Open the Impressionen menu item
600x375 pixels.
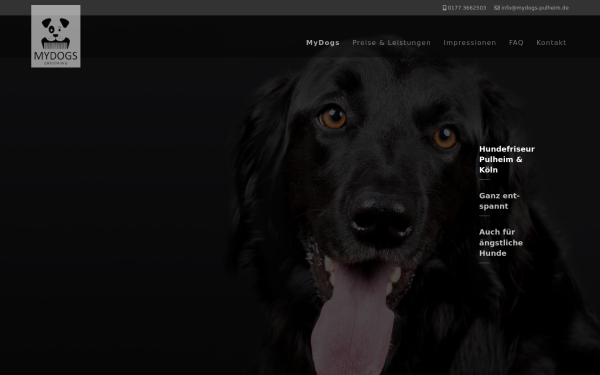point(470,42)
